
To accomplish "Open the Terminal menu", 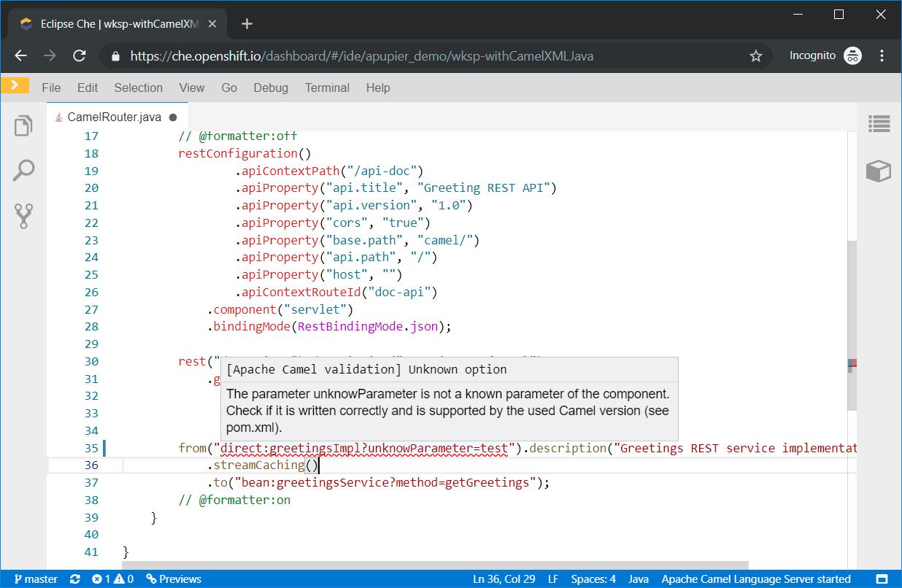I will click(x=327, y=88).
